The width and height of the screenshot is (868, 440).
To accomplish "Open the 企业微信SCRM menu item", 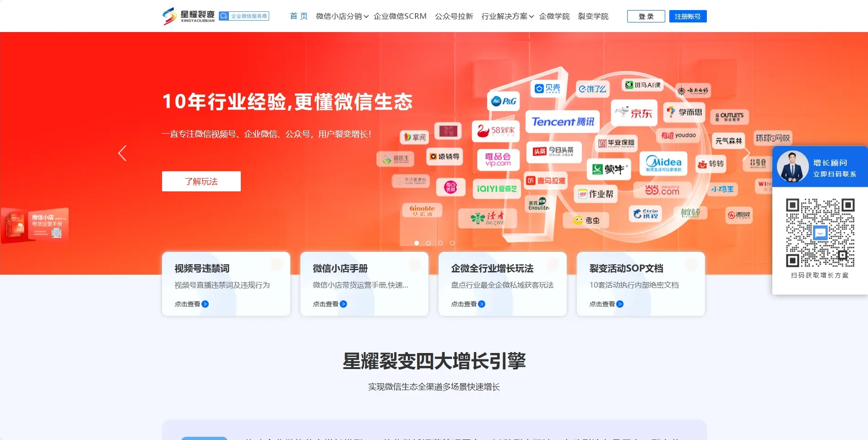I will [x=400, y=16].
